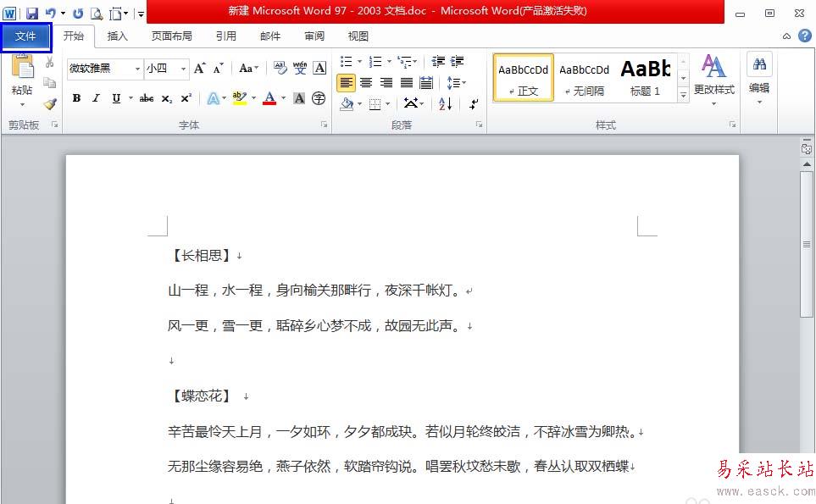Click the Paste clipboard icon

click(x=22, y=67)
